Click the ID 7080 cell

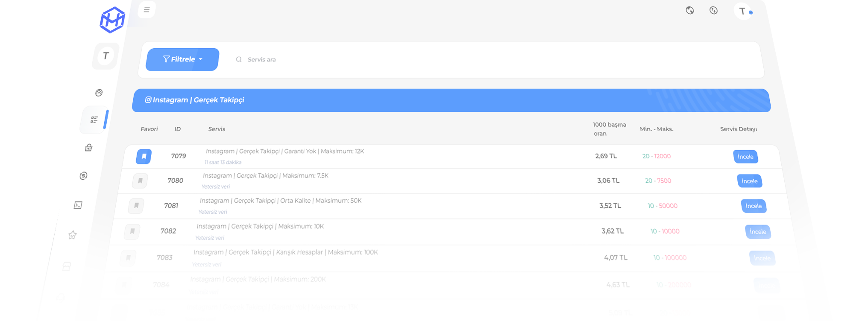(x=176, y=181)
